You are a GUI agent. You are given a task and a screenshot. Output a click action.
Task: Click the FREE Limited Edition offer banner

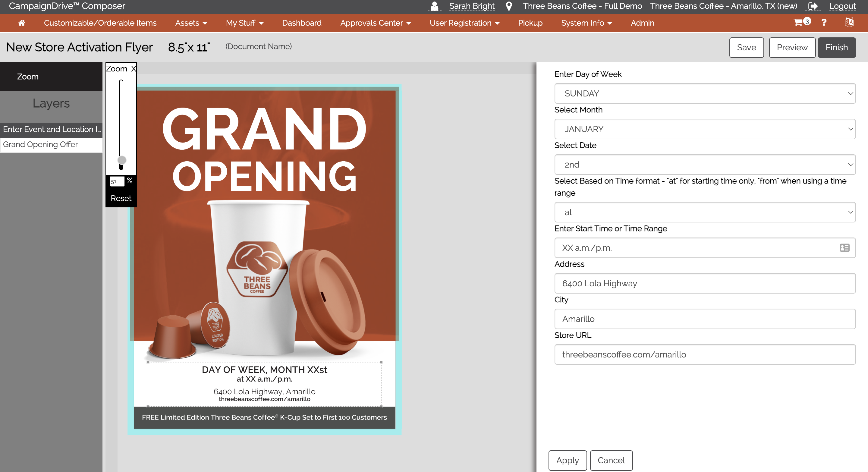[x=265, y=417]
